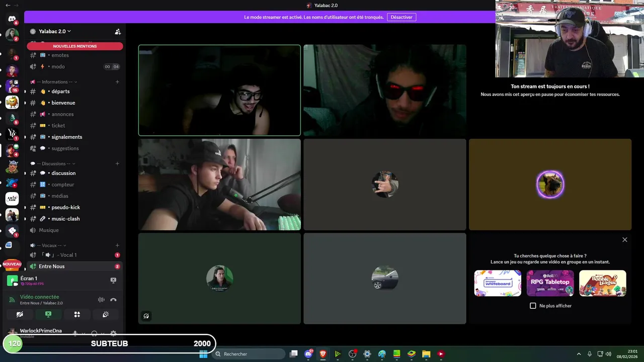Open the Musique channel
This screenshot has height=362, width=644.
74,230
